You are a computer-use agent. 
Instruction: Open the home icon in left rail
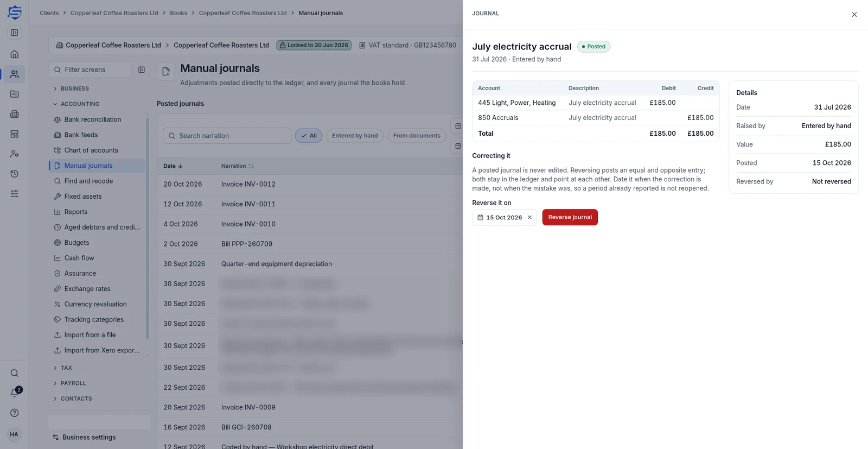pyautogui.click(x=15, y=54)
